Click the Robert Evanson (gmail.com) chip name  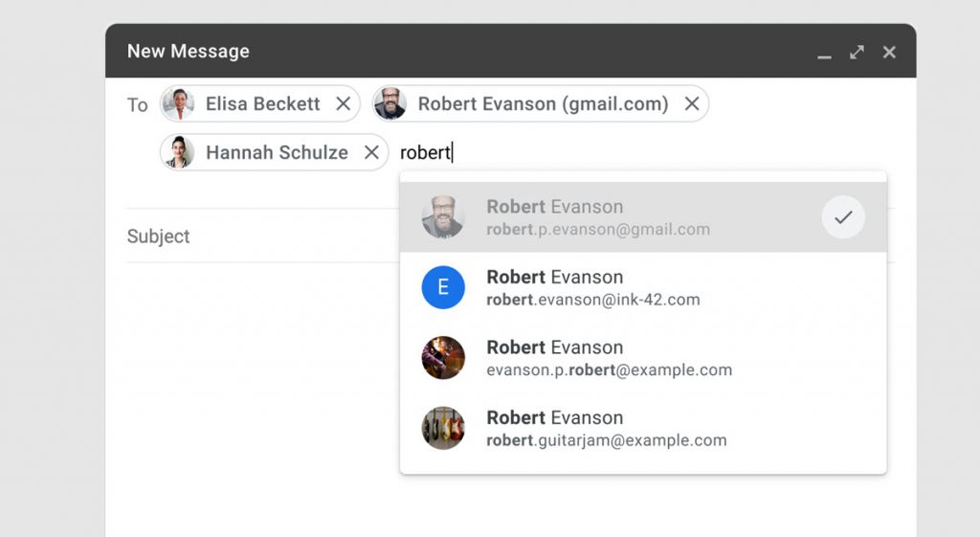(x=543, y=103)
